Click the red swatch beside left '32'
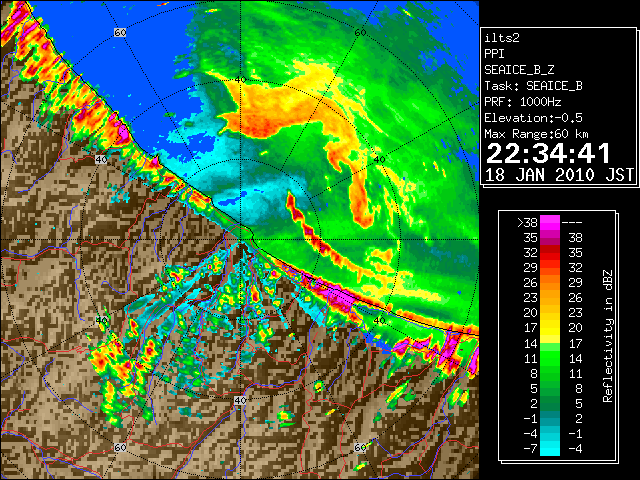The width and height of the screenshot is (640, 480). [x=549, y=253]
